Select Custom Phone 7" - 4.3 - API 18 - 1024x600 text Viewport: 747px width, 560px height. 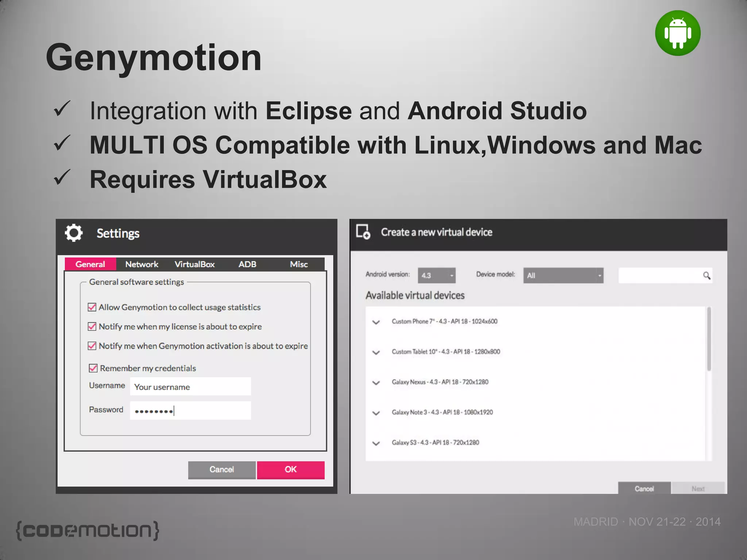coord(444,321)
